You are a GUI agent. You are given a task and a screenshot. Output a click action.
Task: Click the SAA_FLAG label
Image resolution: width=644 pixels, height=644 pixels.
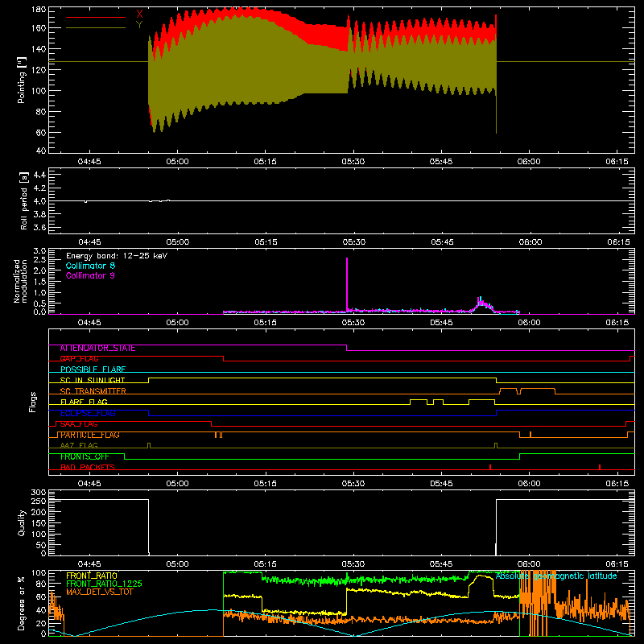tap(79, 424)
